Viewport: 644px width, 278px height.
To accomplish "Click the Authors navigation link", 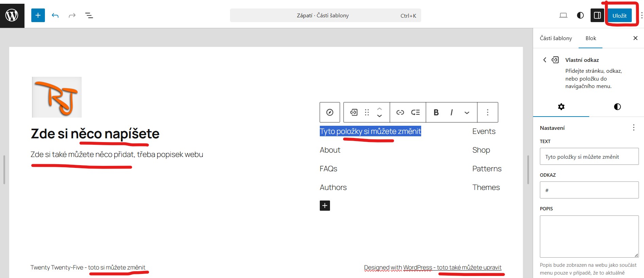I will tap(333, 187).
